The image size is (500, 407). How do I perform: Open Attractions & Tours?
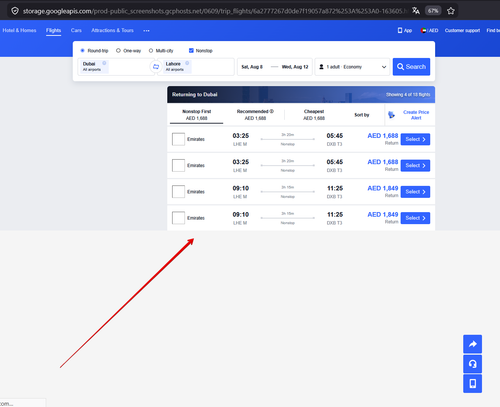point(112,30)
